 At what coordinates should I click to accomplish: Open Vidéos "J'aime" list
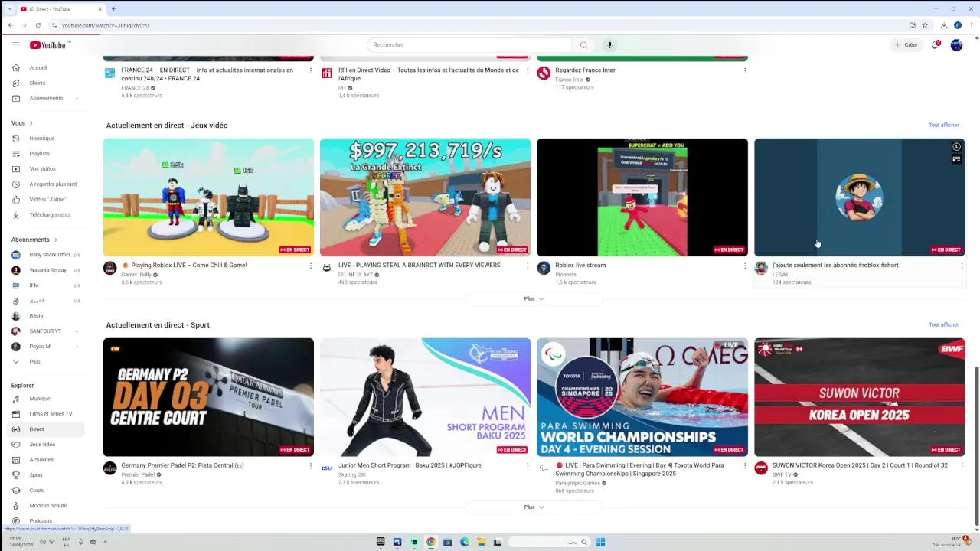point(44,200)
